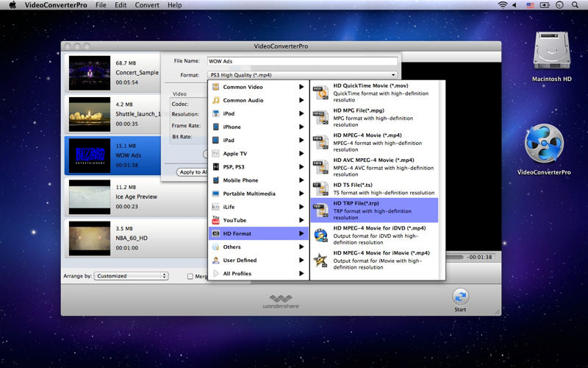Image resolution: width=588 pixels, height=368 pixels.
Task: Select the Ice Age Preview thumbnail
Action: [x=90, y=197]
